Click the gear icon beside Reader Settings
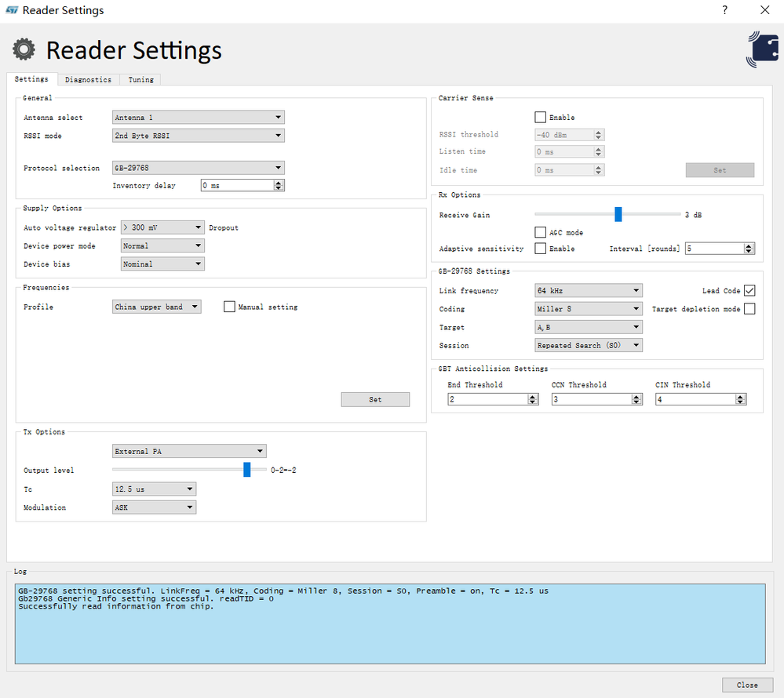Viewport: 784px width, 698px height. point(24,49)
